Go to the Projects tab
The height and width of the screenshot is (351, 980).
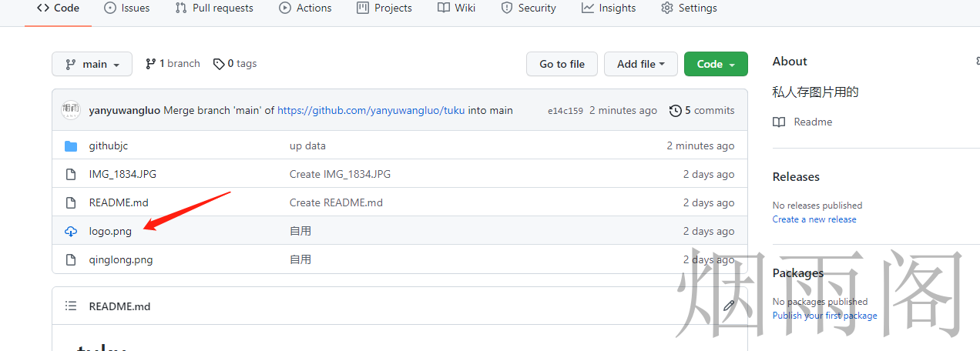click(x=384, y=8)
